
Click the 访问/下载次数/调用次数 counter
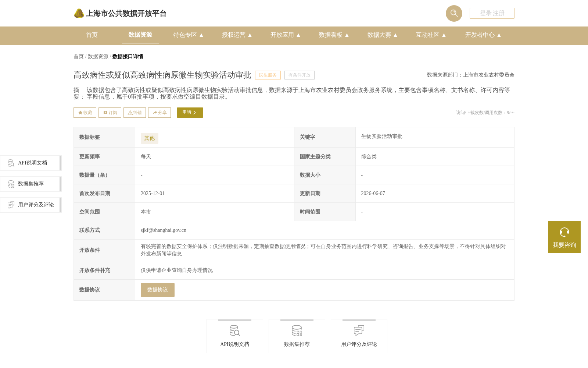pos(485,113)
